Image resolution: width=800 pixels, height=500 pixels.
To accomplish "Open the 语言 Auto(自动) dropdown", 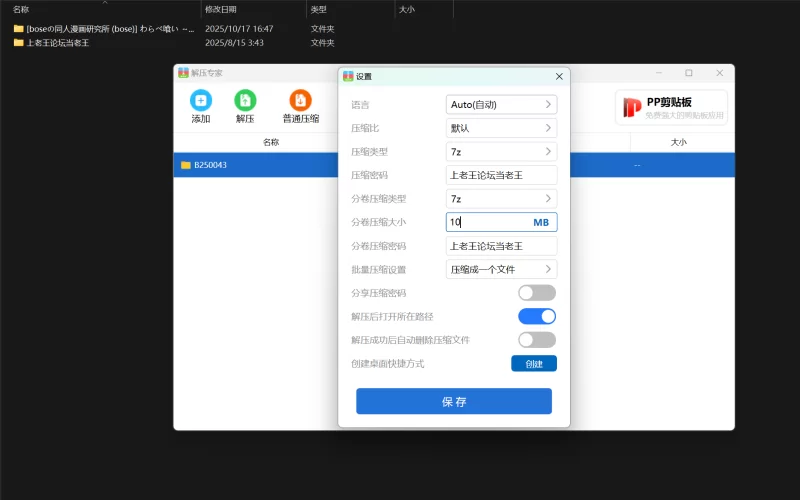I will [x=501, y=104].
